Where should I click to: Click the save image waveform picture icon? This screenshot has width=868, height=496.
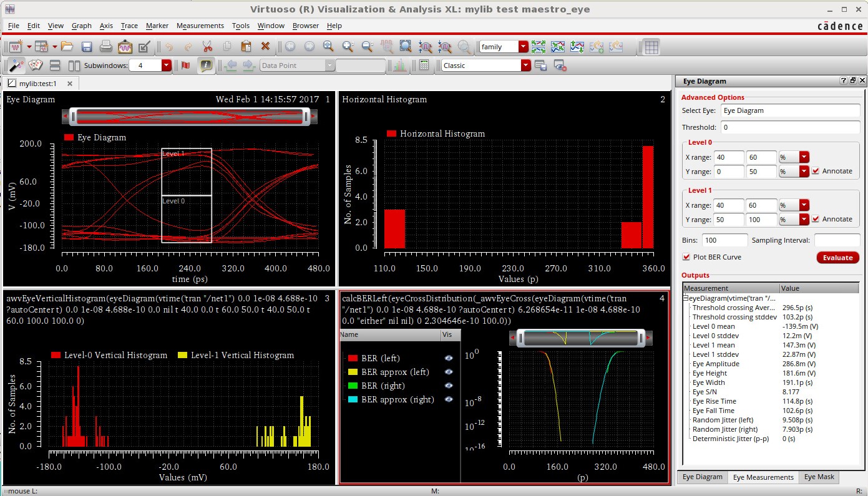(125, 47)
